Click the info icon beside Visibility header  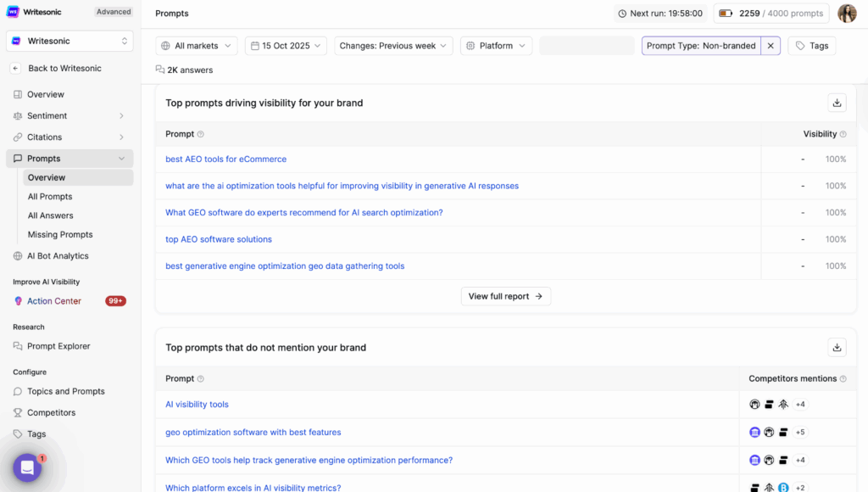[843, 134]
